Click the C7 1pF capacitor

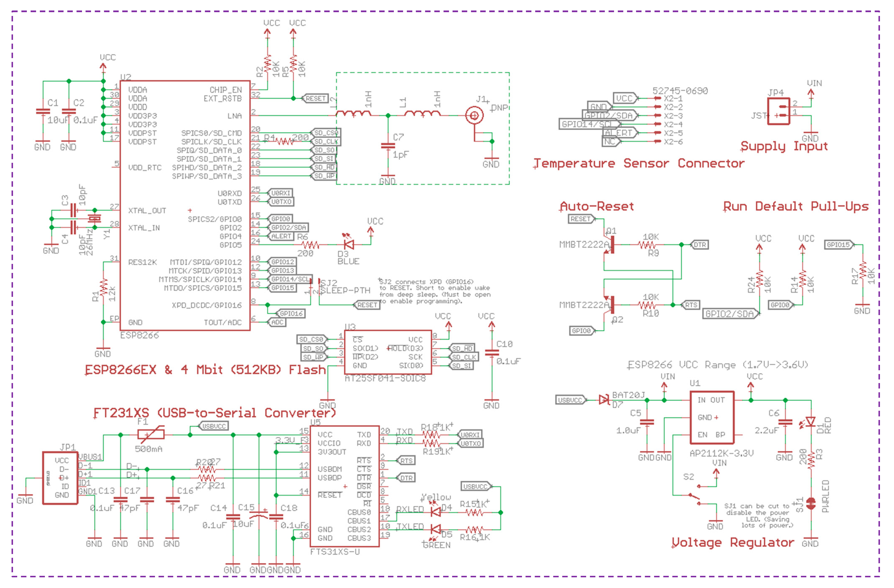click(388, 146)
